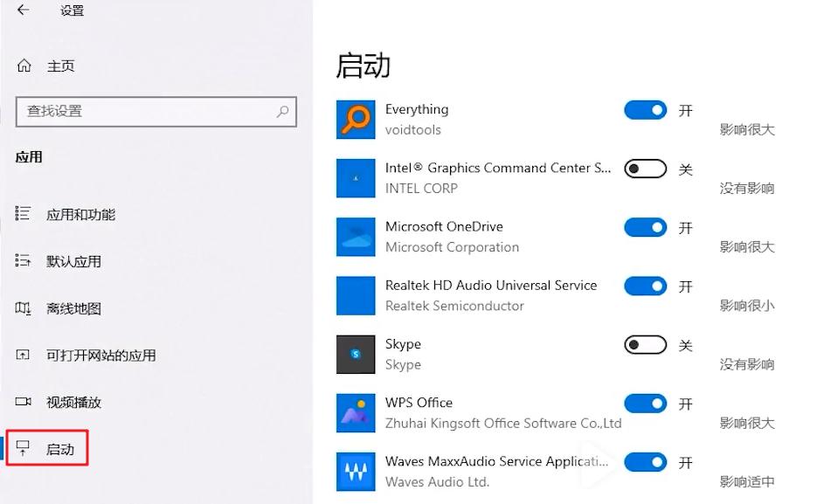Click the search magnifier in settings box
The width and height of the screenshot is (824, 504).
coord(282,112)
